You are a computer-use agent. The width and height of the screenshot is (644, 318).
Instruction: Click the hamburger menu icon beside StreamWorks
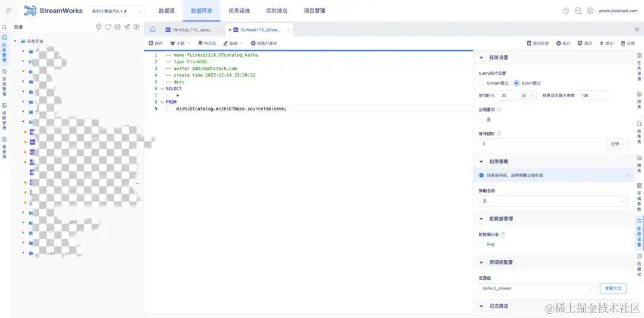tap(8, 11)
